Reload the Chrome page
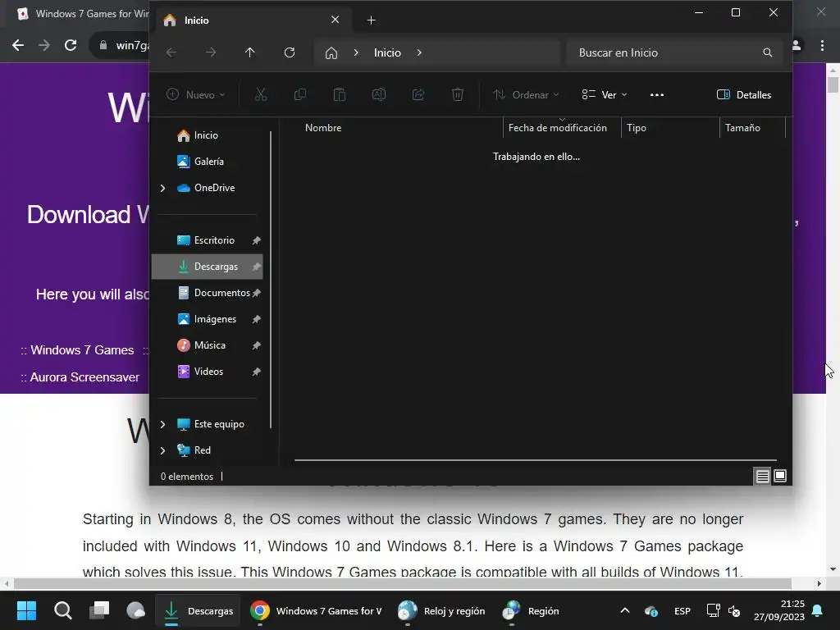Viewport: 840px width, 630px height. click(71, 45)
